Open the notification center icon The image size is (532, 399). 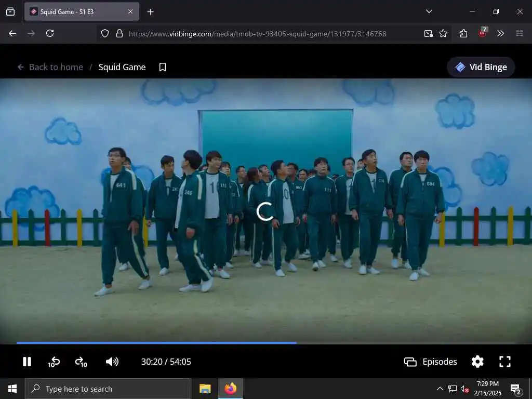[x=516, y=389]
